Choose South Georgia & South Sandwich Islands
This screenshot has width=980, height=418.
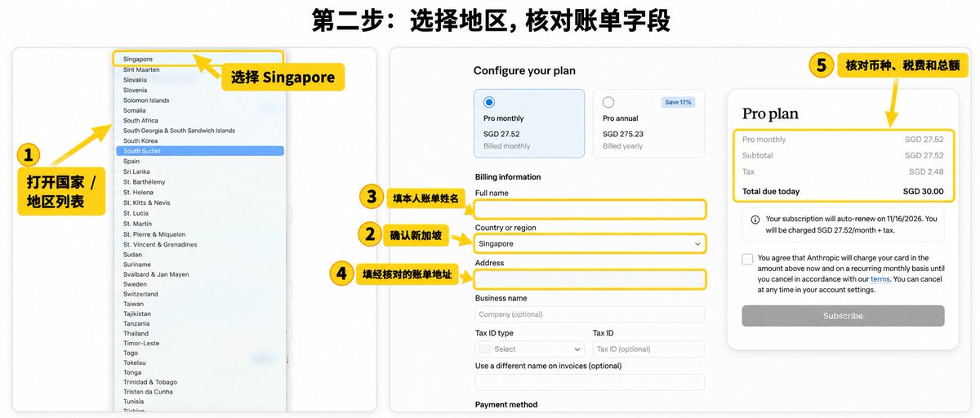pos(179,131)
